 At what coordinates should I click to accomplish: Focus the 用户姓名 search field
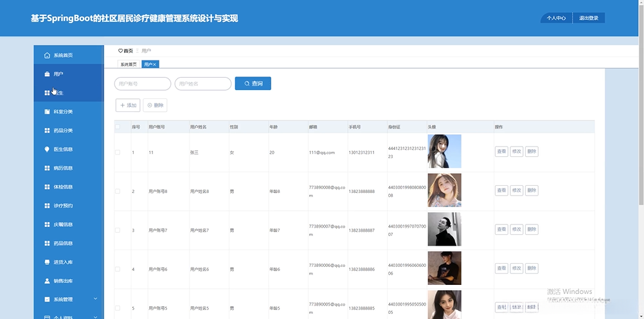[203, 84]
